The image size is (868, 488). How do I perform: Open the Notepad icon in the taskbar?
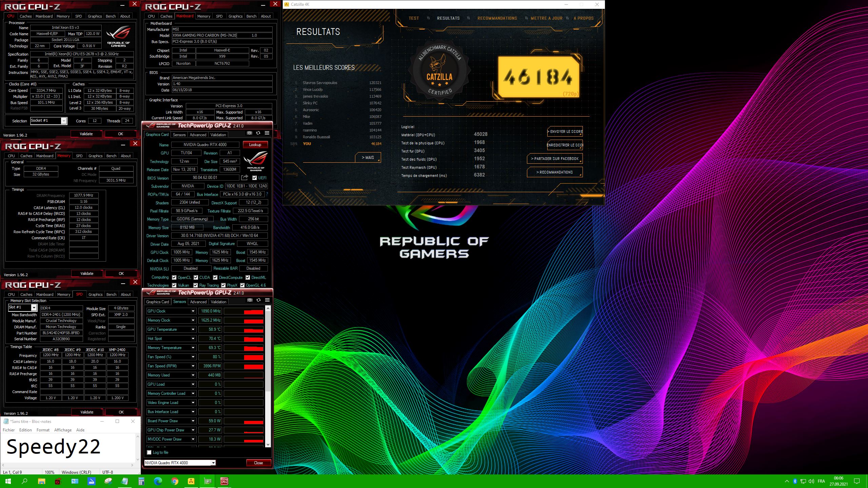pos(125,481)
